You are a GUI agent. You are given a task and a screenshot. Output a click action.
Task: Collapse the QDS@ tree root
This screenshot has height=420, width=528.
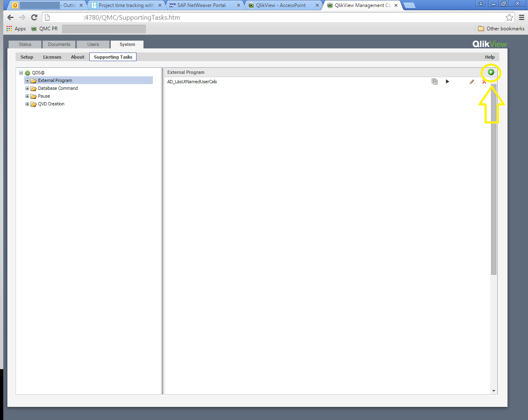click(x=20, y=72)
